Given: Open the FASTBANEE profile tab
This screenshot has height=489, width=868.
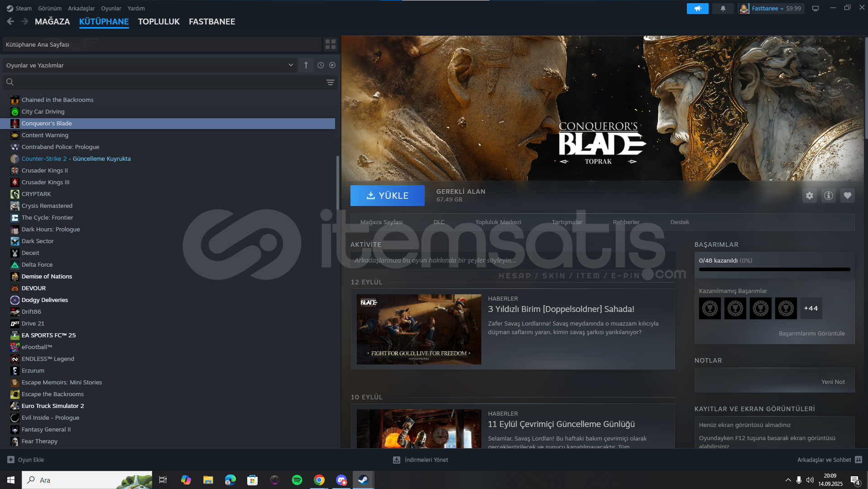Looking at the screenshot, I should click(212, 22).
